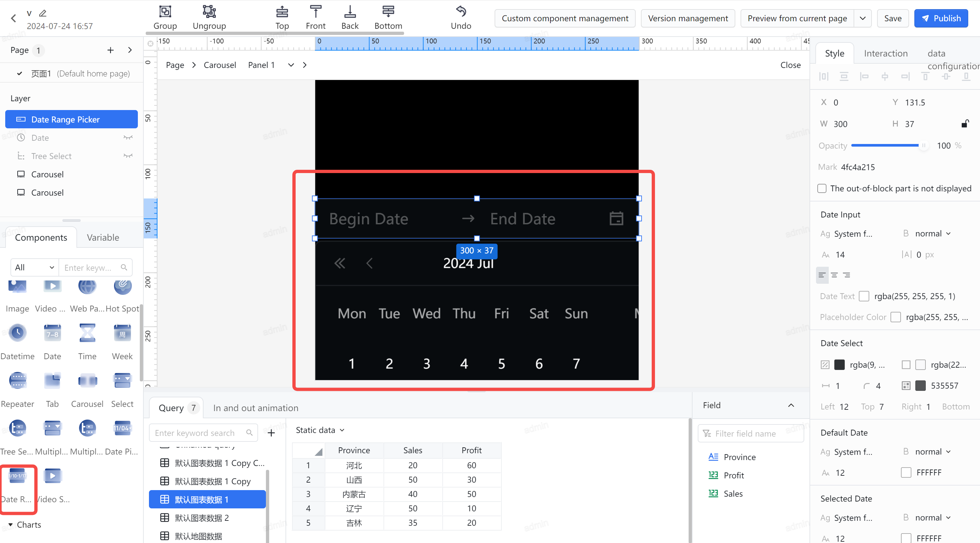980x543 pixels.
Task: Open the All component category dropdown
Action: point(34,268)
